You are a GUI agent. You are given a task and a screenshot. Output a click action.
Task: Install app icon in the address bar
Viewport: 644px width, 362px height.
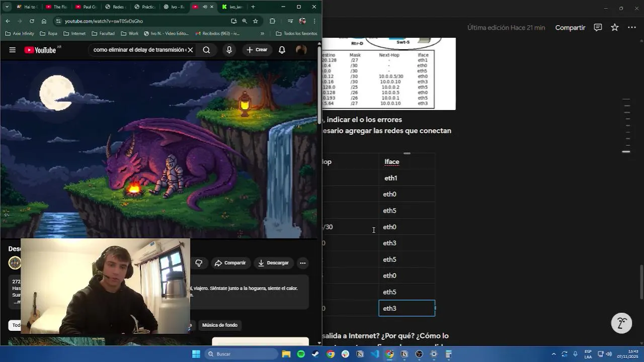tap(233, 21)
